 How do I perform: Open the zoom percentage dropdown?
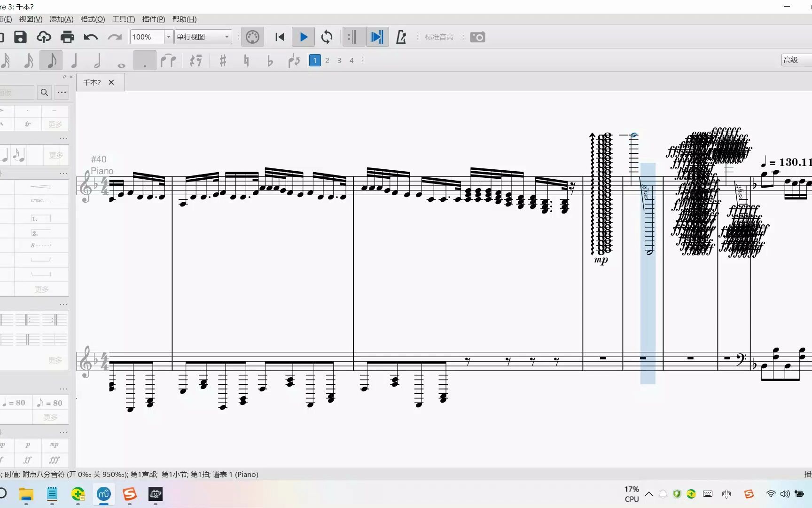[169, 37]
